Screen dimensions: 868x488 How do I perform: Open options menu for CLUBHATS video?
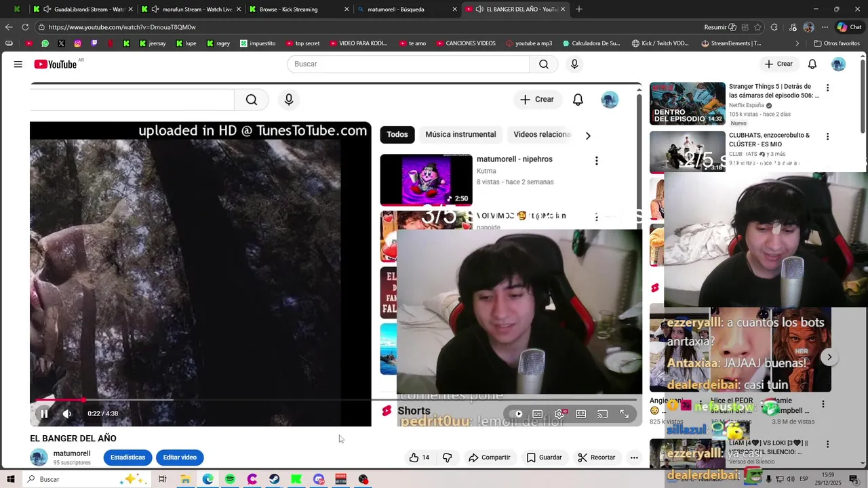point(827,136)
